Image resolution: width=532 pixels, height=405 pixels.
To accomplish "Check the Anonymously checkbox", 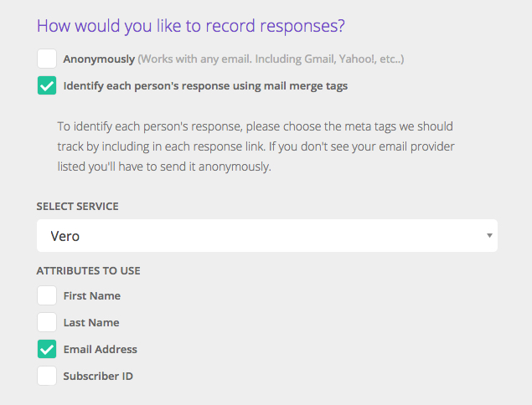I will pos(47,59).
